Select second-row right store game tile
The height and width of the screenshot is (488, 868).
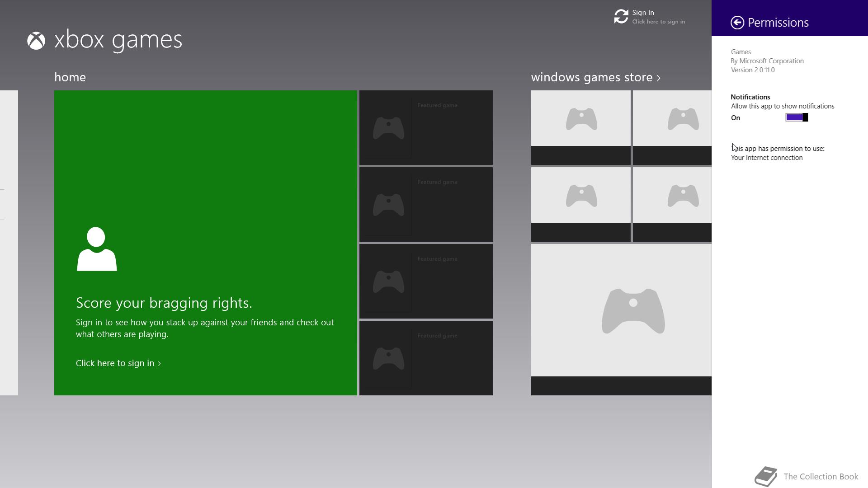point(672,204)
